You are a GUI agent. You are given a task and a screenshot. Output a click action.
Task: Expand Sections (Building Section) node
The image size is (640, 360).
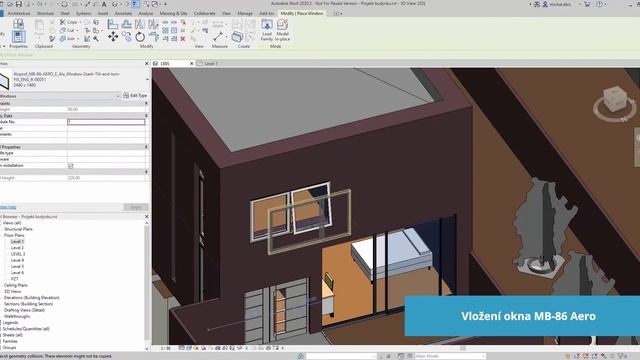pos(28,304)
